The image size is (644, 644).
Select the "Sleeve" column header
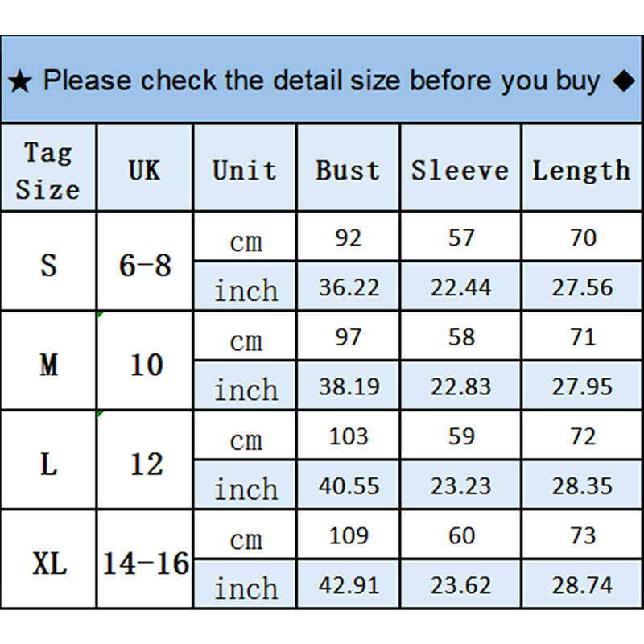460,170
